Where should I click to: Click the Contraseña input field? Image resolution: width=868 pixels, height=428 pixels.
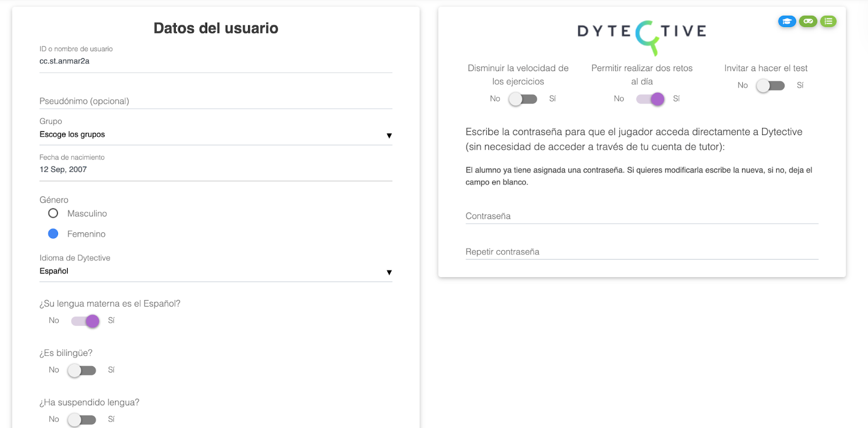(641, 216)
